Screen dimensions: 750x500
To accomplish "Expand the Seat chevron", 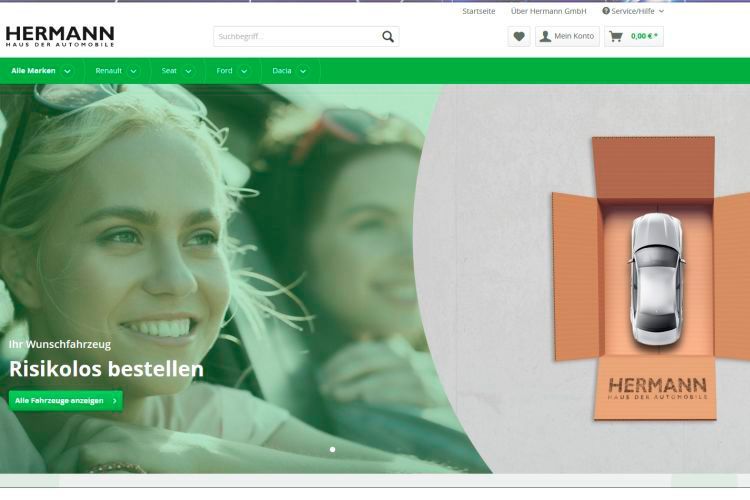I will 188,71.
